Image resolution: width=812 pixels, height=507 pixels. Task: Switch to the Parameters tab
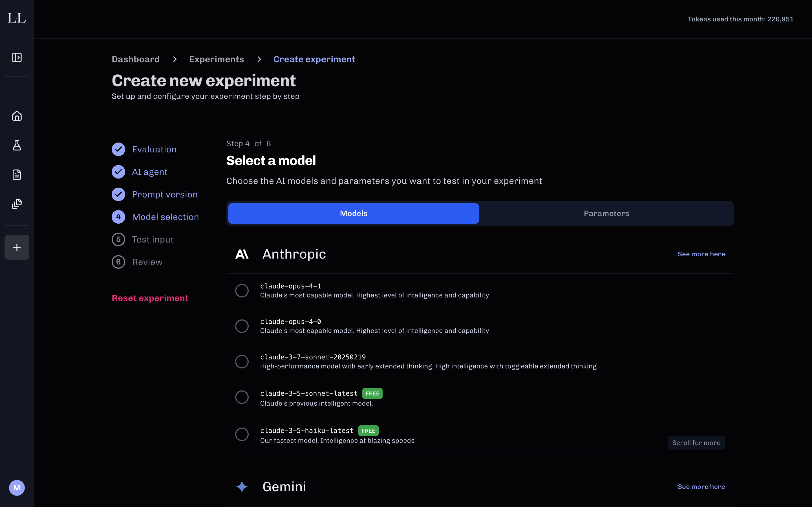[x=606, y=213]
